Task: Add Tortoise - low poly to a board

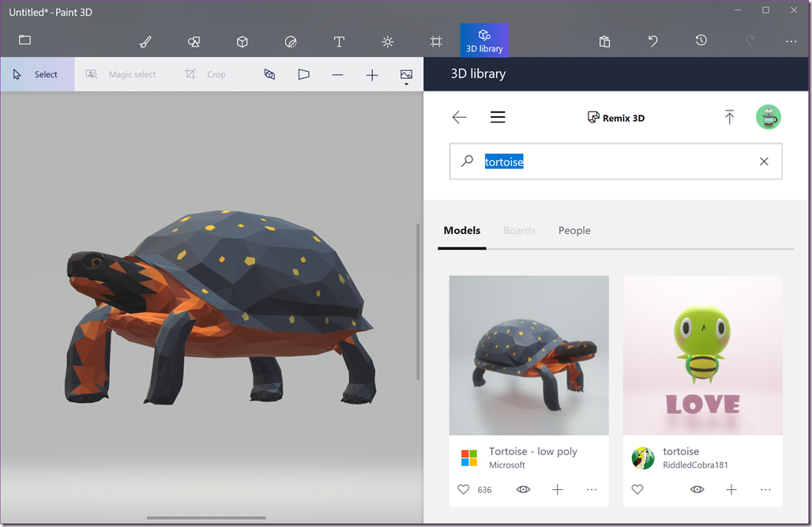Action: 557,489
